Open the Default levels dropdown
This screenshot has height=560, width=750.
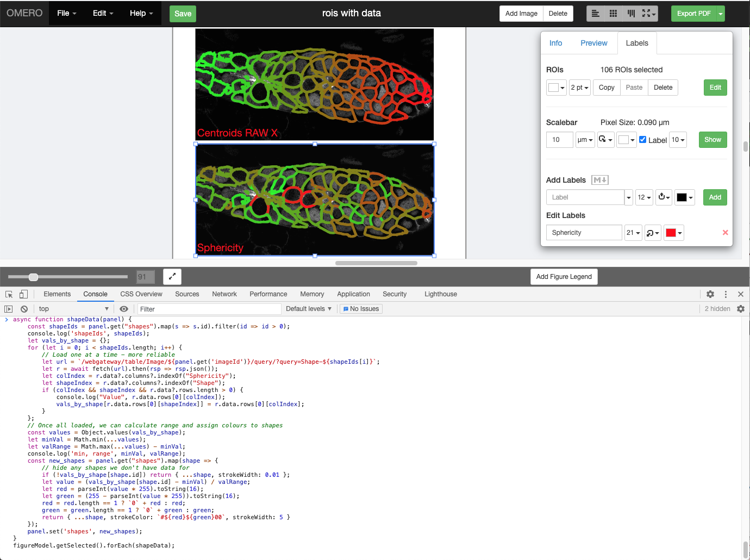(x=309, y=309)
